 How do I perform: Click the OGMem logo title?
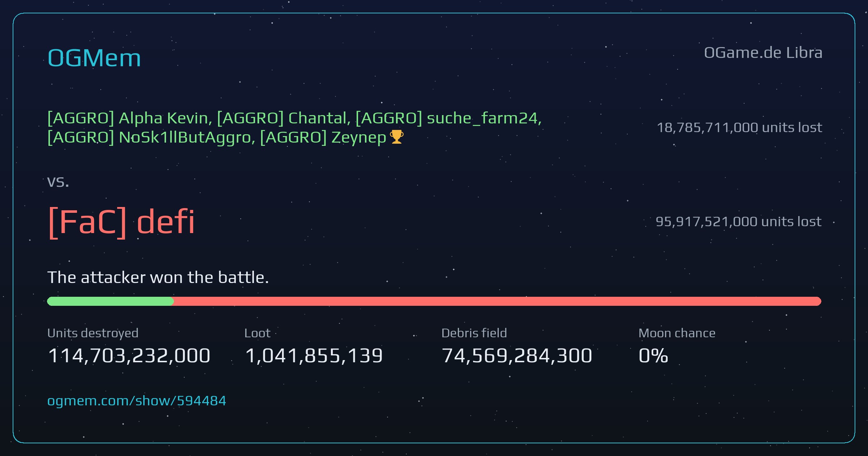click(94, 58)
